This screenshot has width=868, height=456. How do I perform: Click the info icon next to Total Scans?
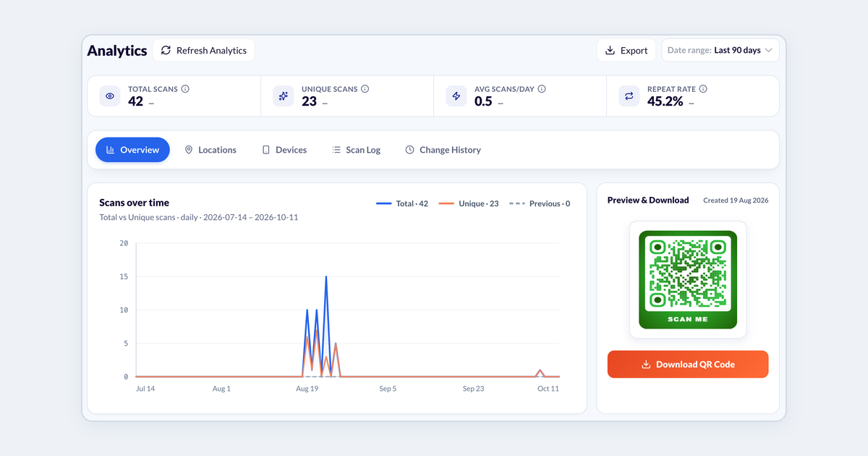pyautogui.click(x=185, y=89)
